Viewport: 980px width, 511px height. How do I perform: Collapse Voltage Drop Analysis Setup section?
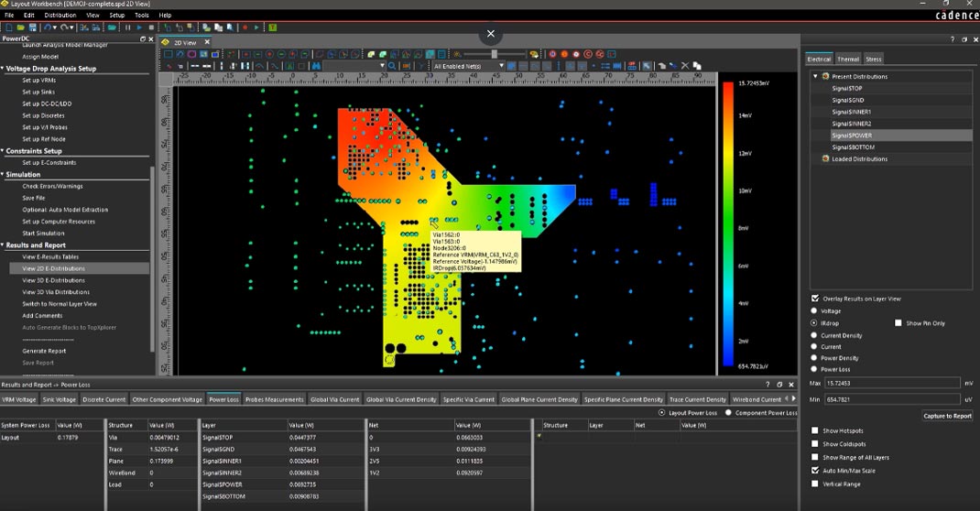[x=3, y=68]
